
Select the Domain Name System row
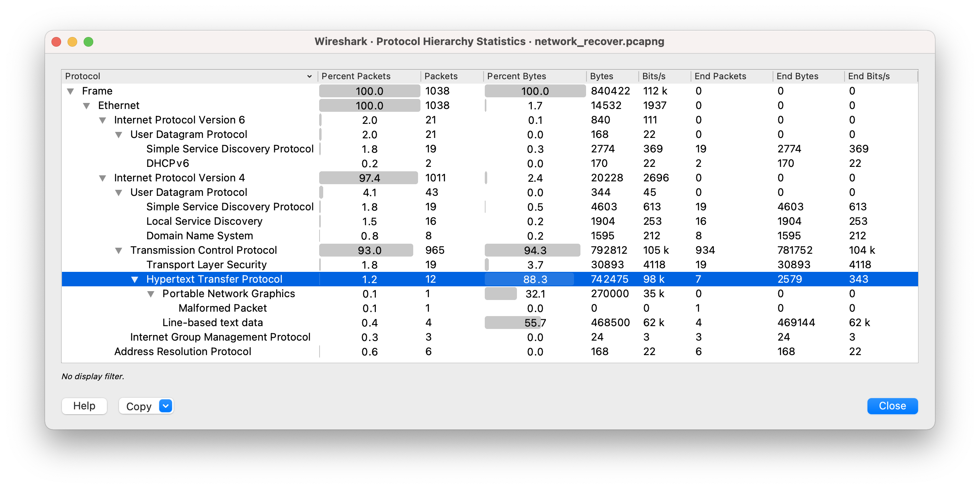[199, 236]
